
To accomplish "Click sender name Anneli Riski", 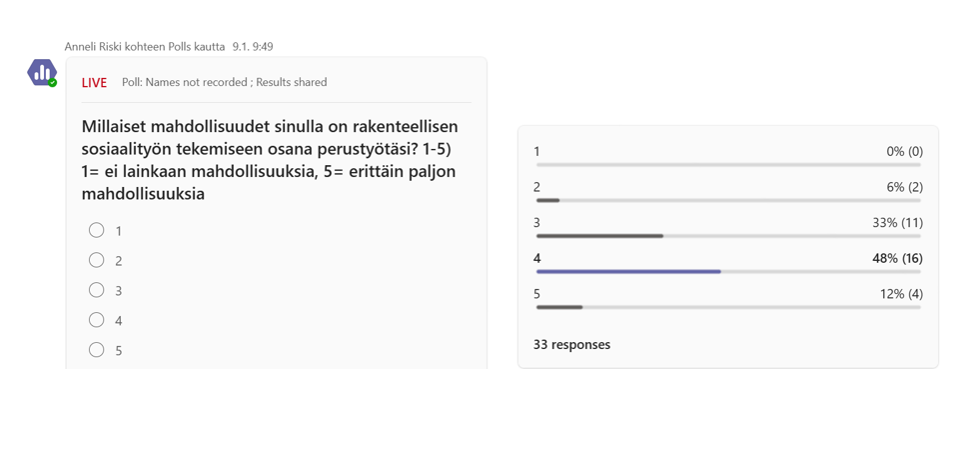I will click(x=91, y=46).
